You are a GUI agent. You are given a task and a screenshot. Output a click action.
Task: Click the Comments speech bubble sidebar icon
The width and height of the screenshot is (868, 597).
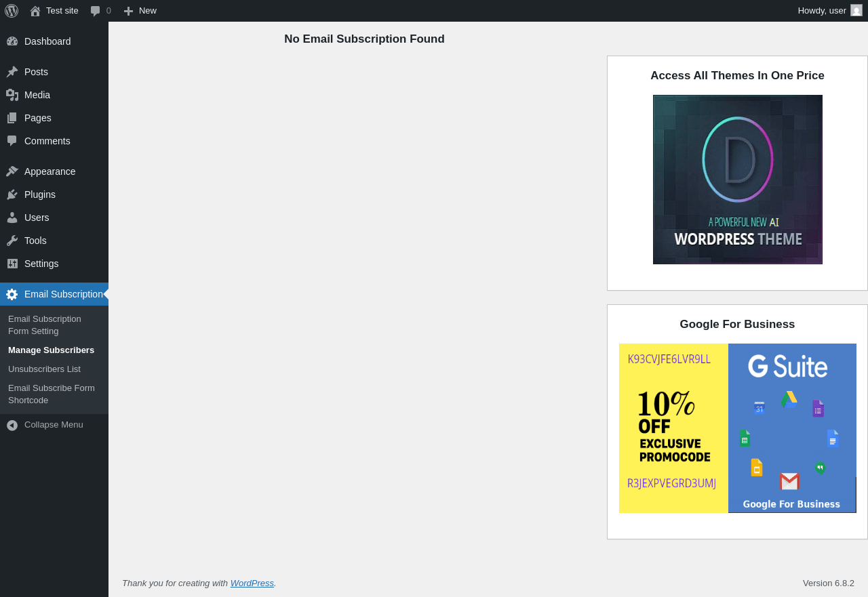click(12, 141)
